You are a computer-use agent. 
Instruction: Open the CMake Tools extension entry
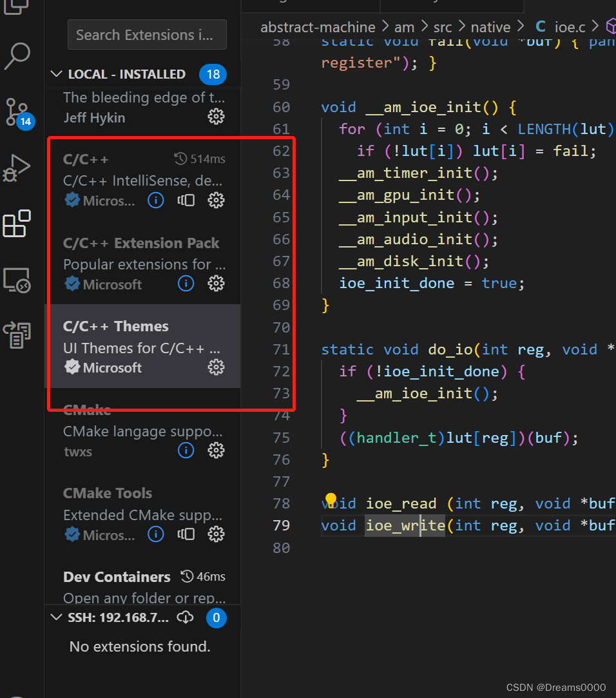pyautogui.click(x=142, y=513)
